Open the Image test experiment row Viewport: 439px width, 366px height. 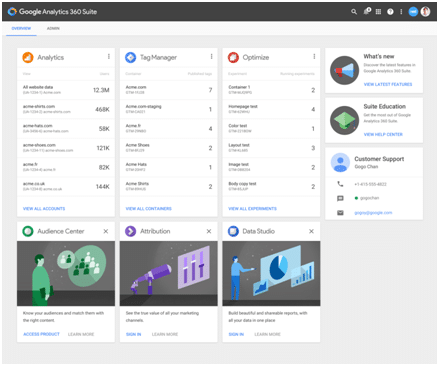271,167
